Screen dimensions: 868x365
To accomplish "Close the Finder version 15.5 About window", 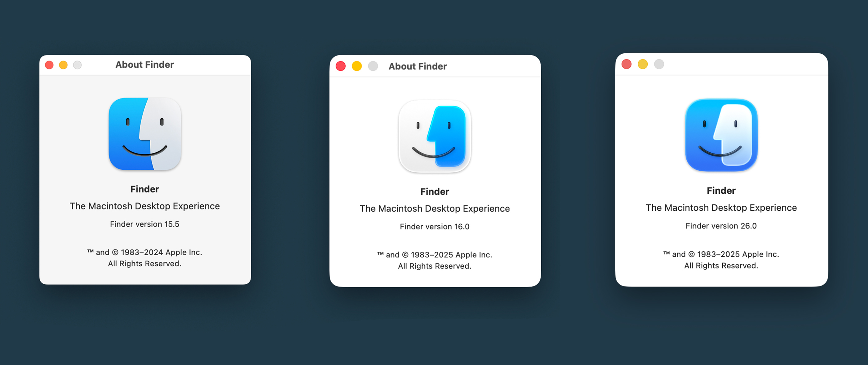I will coord(49,65).
